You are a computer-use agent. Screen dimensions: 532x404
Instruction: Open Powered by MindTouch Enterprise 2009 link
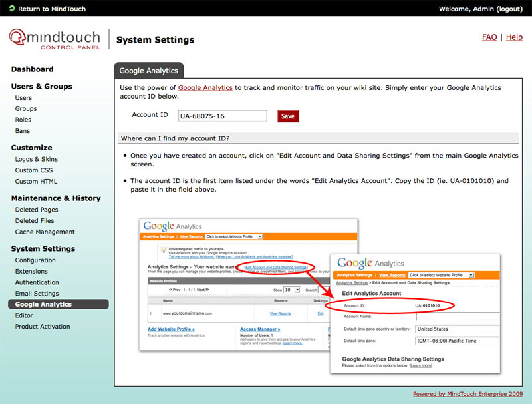click(467, 394)
